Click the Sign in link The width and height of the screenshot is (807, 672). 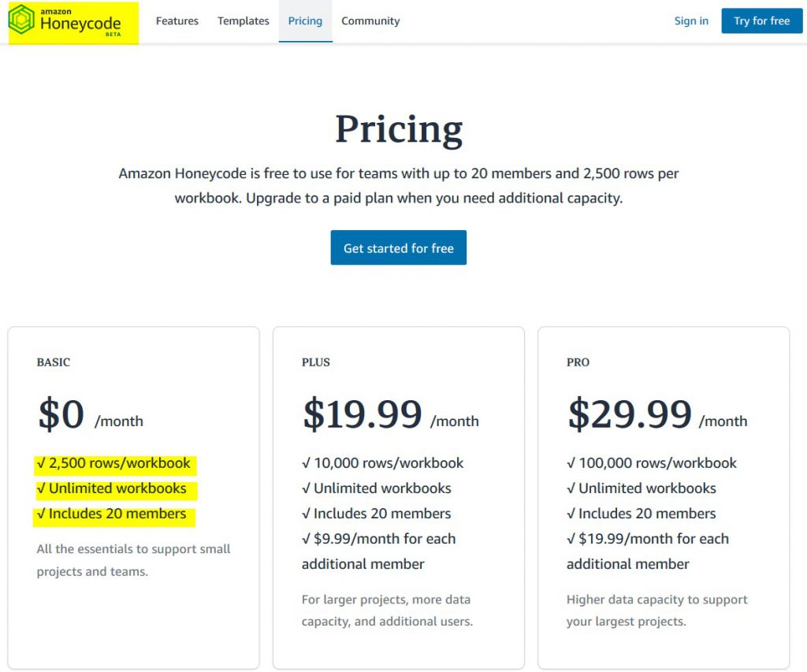coord(691,21)
